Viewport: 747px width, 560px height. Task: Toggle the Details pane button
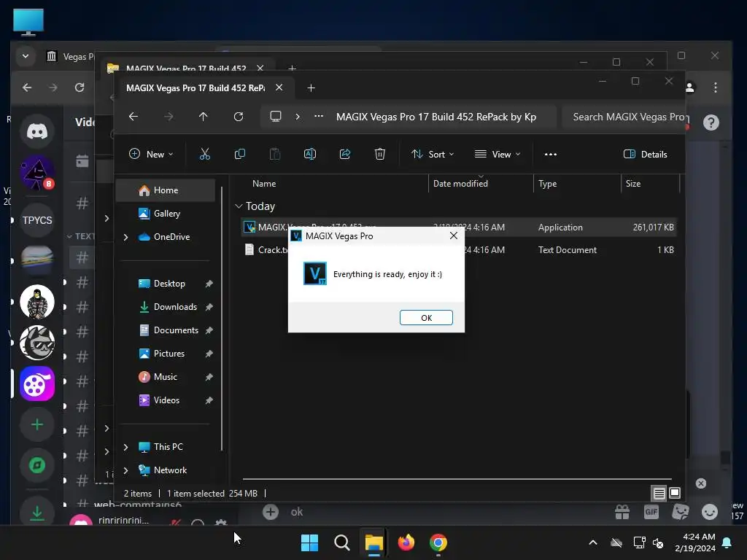(x=646, y=154)
